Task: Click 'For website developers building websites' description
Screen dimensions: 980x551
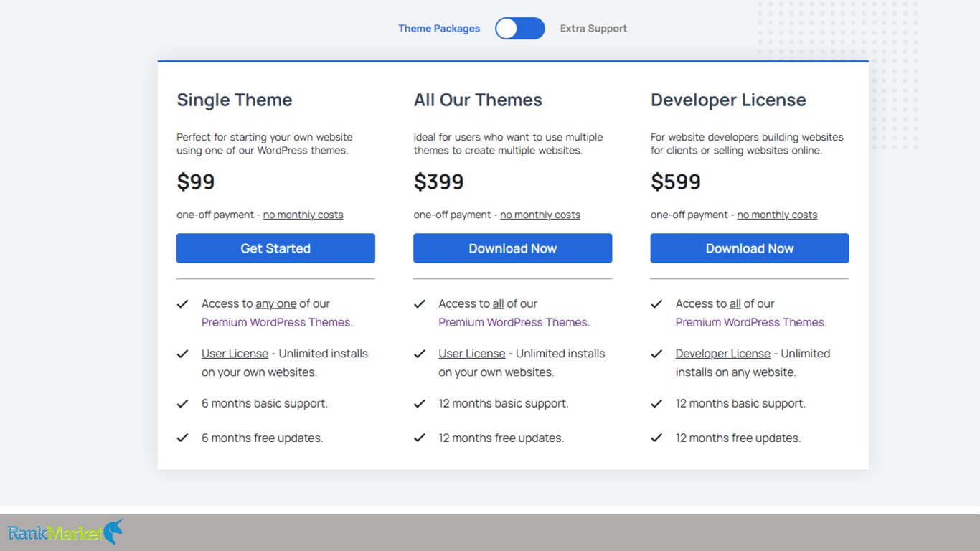Action: (747, 143)
